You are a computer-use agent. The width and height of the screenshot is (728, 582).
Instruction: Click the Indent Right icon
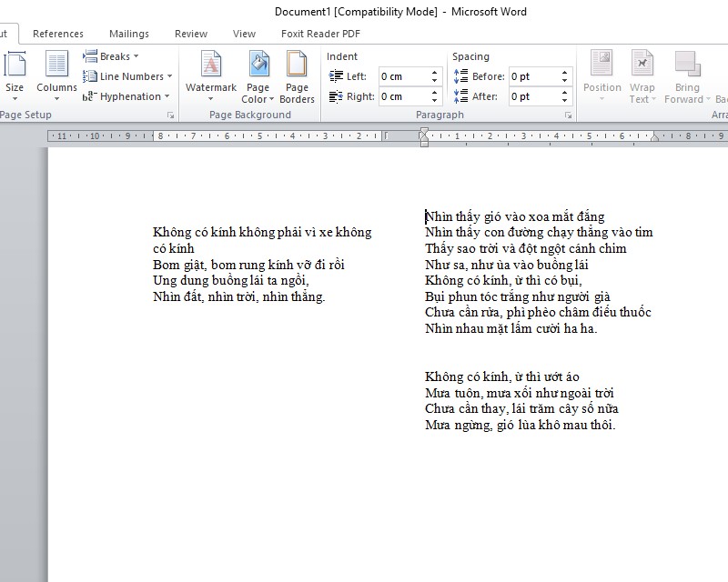point(336,96)
